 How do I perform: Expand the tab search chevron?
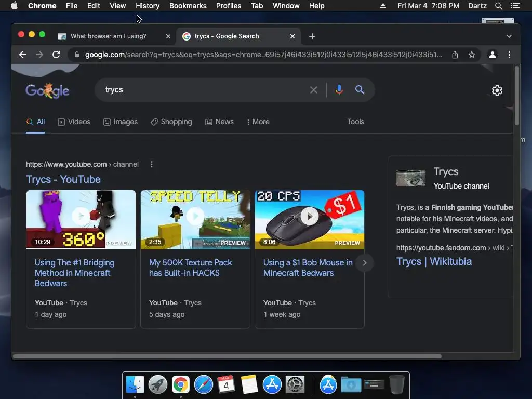(509, 36)
